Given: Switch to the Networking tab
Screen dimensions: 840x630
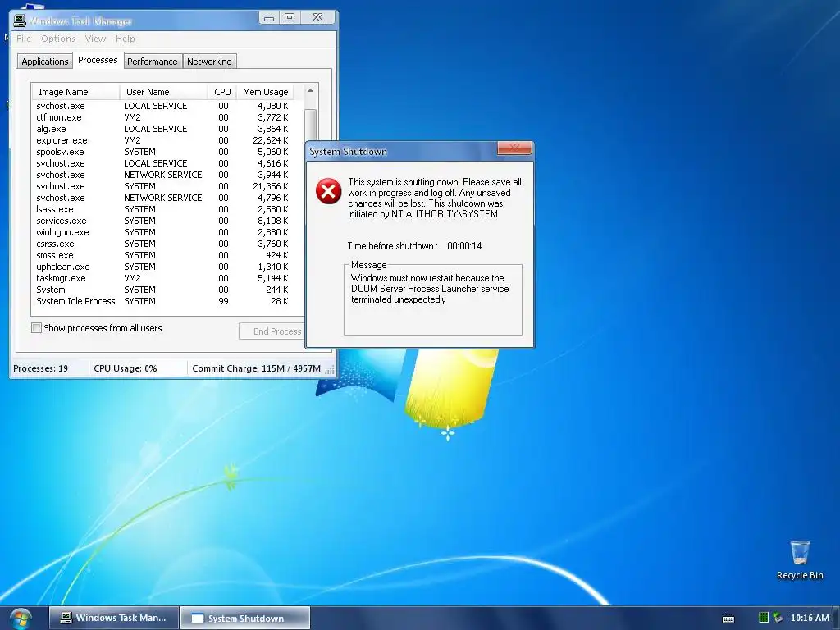Looking at the screenshot, I should coord(209,62).
